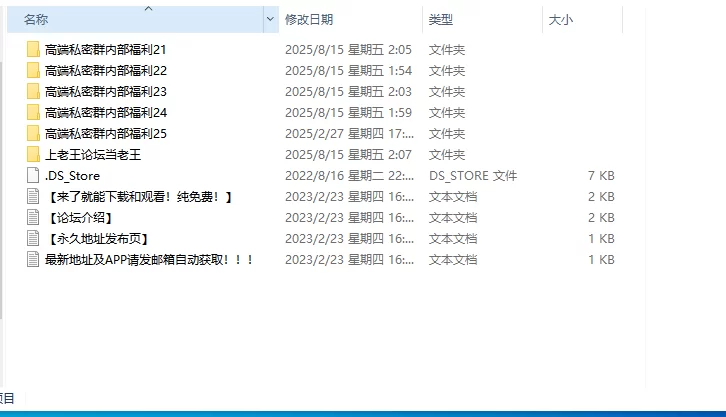Click folder icon of 高端私密群内部福利23
This screenshot has height=417, width=726.
pyautogui.click(x=33, y=92)
